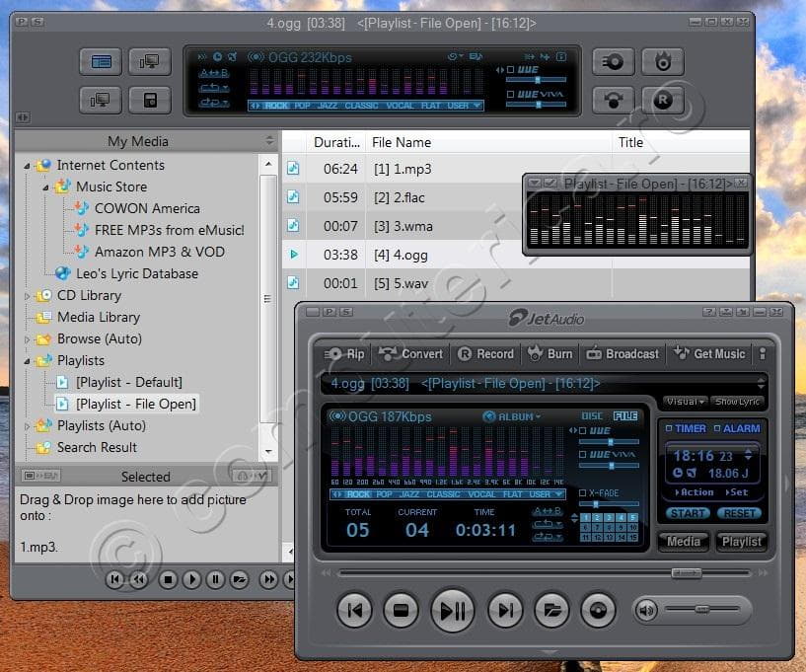Open the Convert tool in JetAudio
Image resolution: width=806 pixels, height=672 pixels.
410,354
